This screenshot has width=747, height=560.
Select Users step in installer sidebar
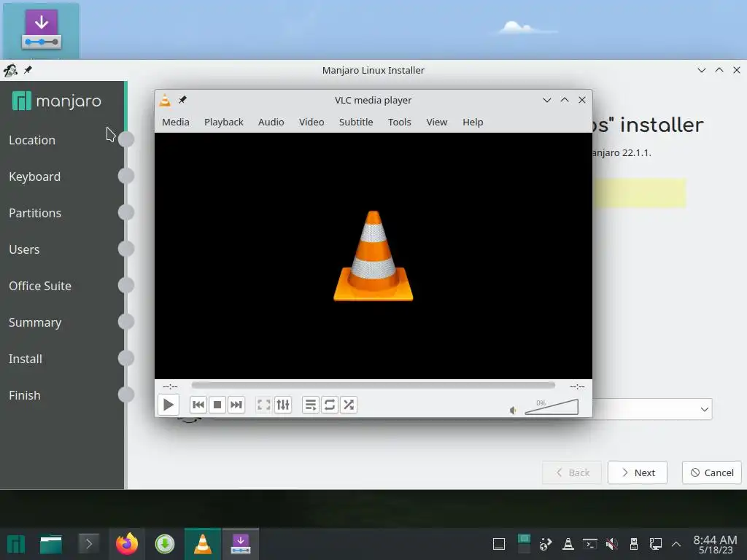click(x=24, y=249)
